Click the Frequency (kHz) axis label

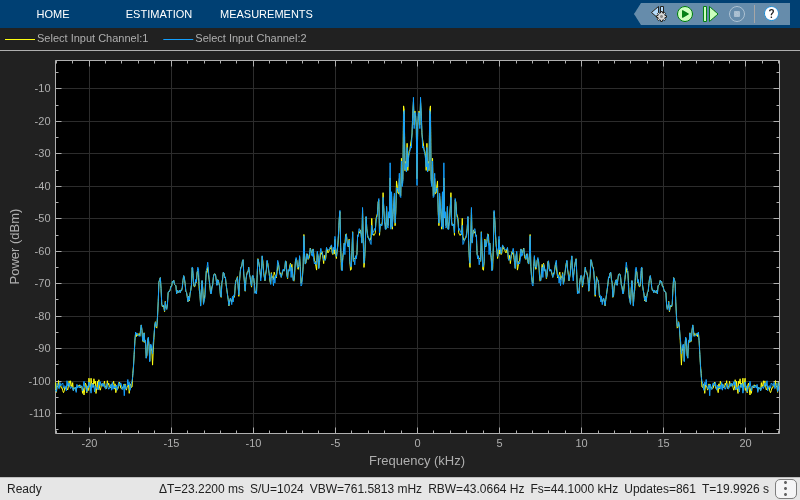[x=417, y=461]
